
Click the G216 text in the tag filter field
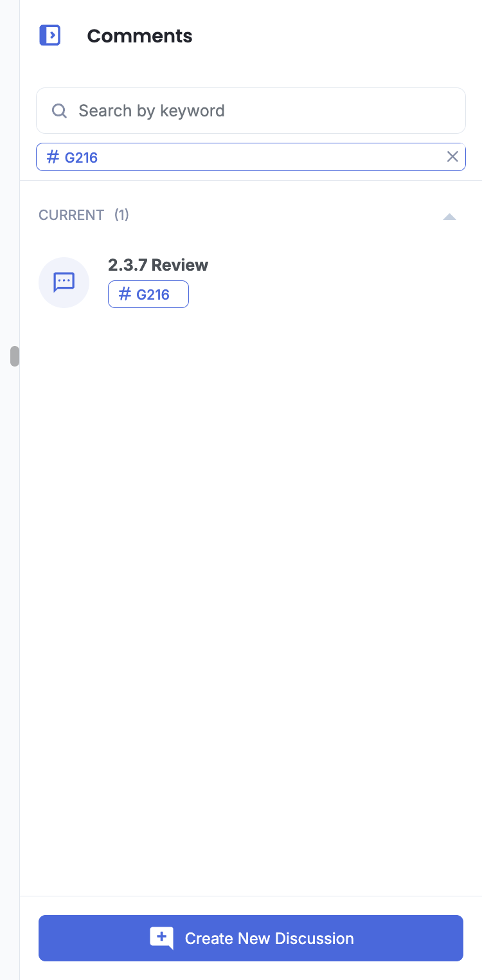pos(81,158)
